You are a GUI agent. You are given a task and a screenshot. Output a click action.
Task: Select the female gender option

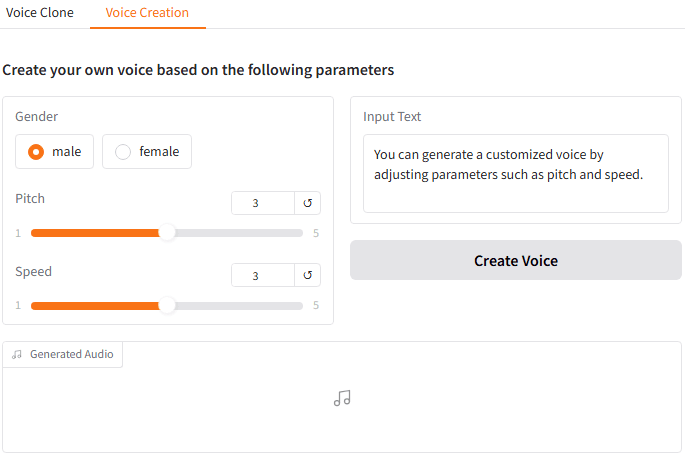point(147,152)
